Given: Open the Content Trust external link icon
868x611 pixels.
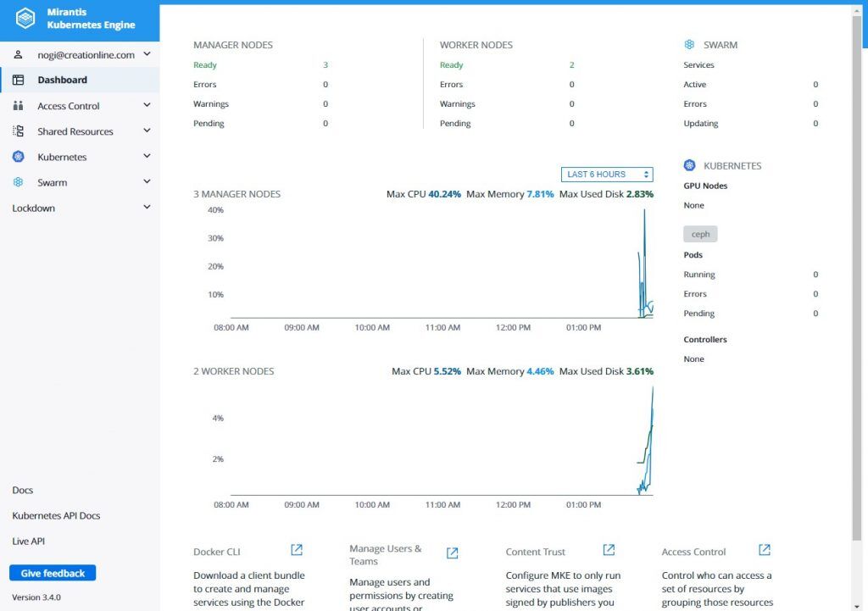Looking at the screenshot, I should pyautogui.click(x=609, y=550).
